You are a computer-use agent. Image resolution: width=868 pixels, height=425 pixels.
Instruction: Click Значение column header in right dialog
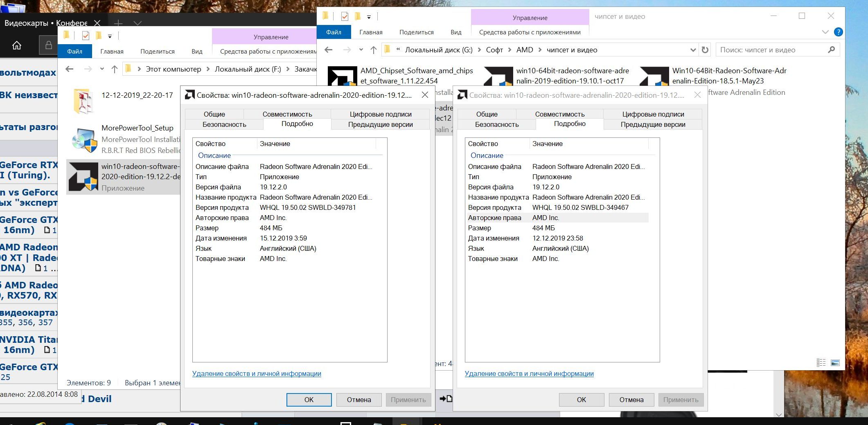pyautogui.click(x=589, y=144)
